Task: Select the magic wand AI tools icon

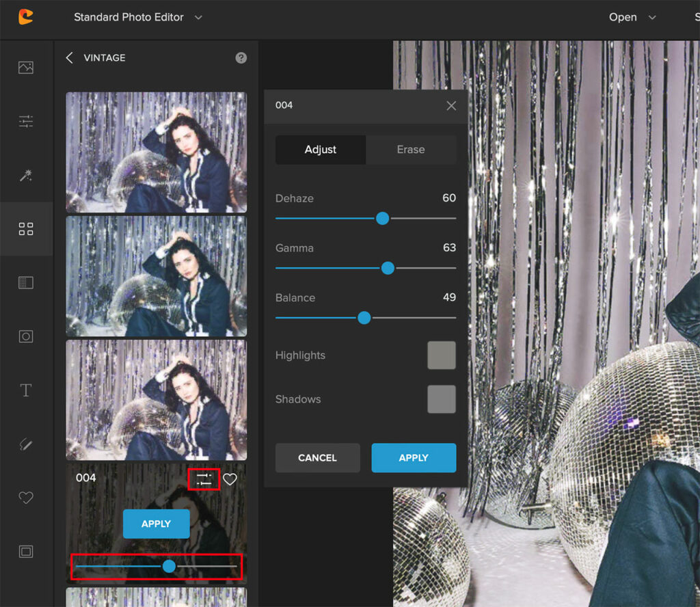Action: click(x=26, y=176)
